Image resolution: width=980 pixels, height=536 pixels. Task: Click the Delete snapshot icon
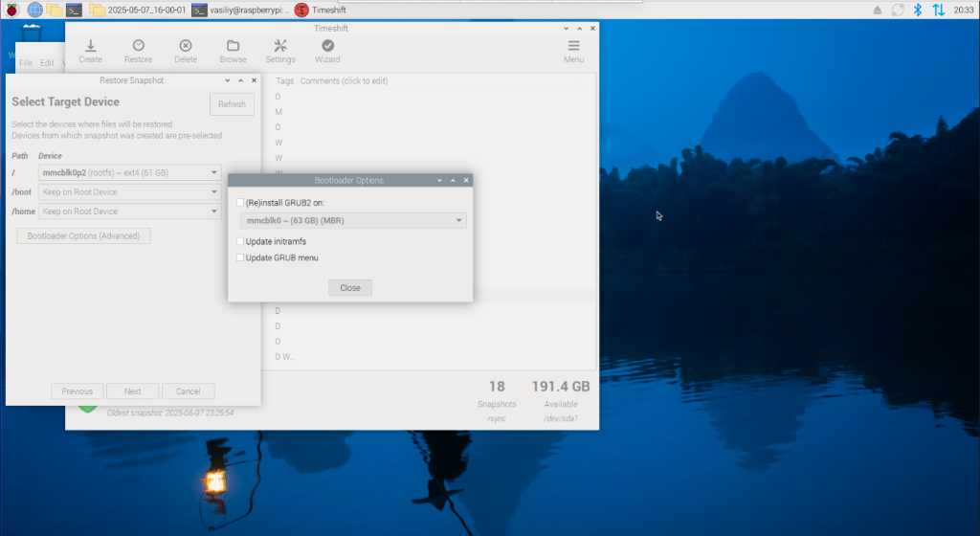[186, 46]
